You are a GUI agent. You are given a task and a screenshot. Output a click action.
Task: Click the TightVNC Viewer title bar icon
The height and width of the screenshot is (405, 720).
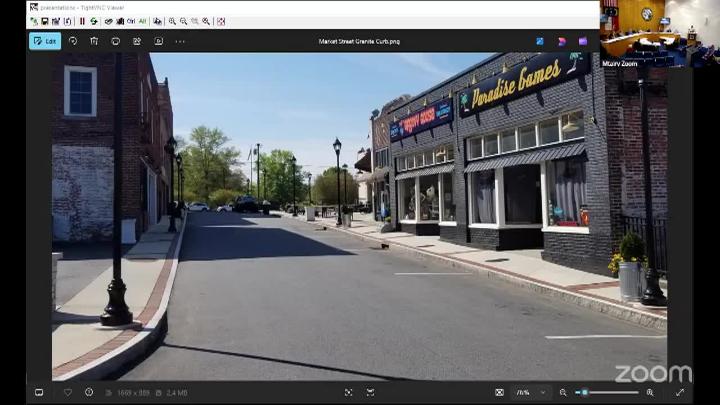(x=34, y=7)
